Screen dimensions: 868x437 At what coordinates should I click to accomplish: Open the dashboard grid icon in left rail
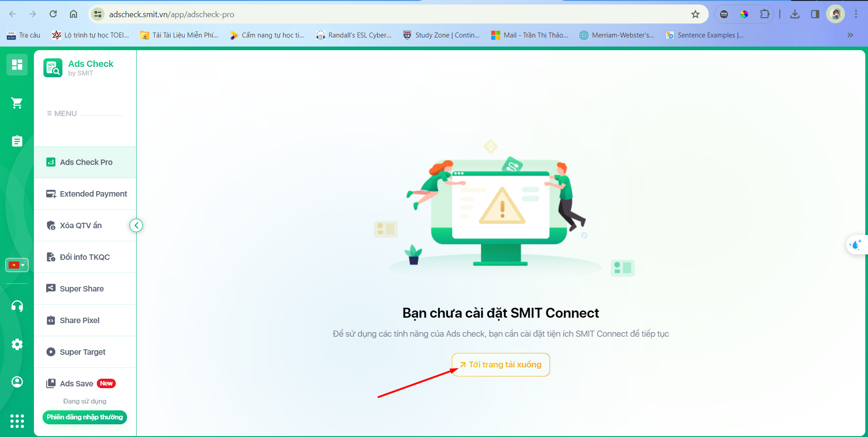tap(17, 65)
